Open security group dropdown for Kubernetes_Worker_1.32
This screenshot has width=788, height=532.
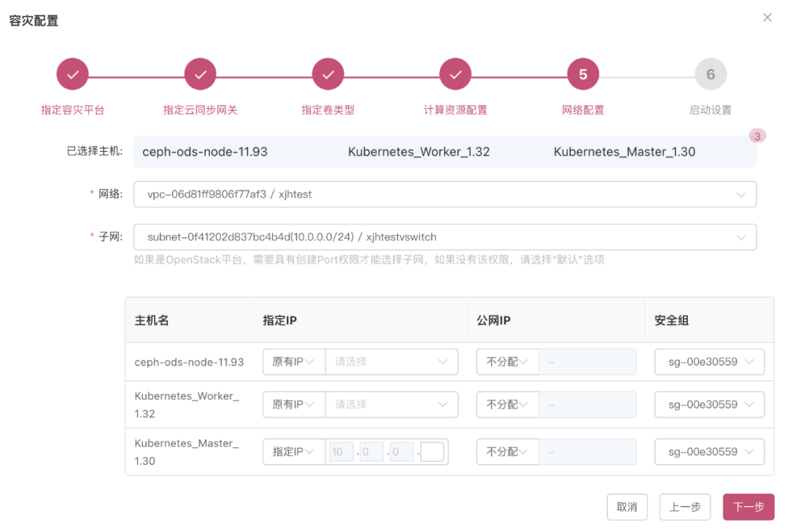tap(709, 404)
